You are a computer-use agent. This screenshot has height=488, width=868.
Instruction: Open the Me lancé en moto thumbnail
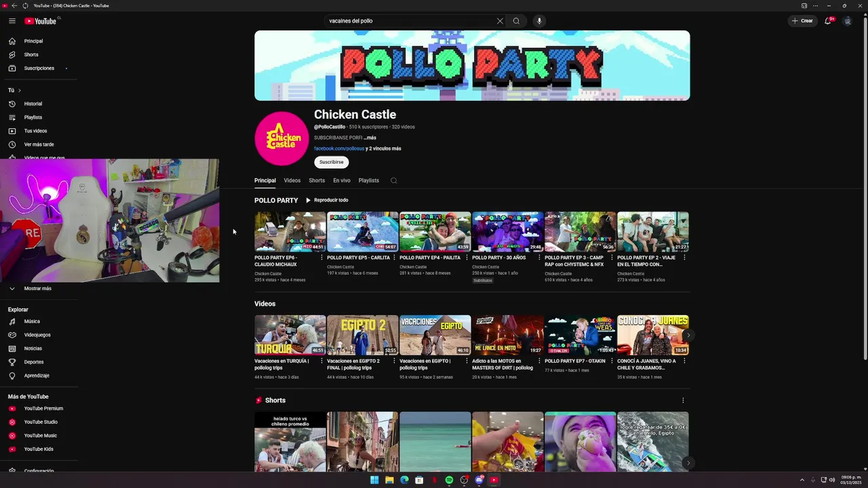coord(508,335)
